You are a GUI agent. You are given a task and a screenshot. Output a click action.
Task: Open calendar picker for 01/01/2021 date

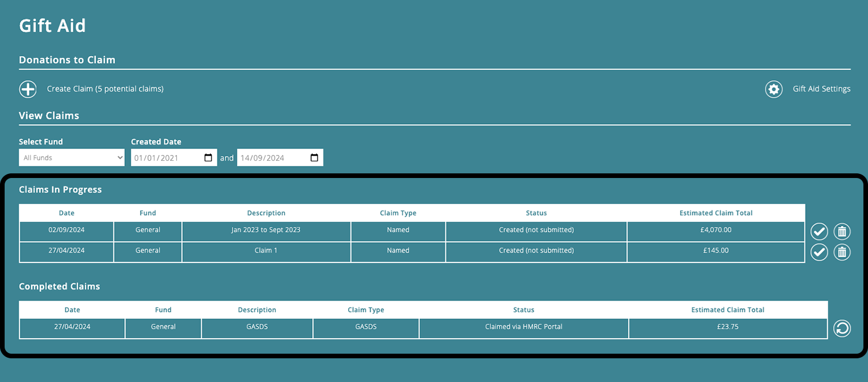pyautogui.click(x=208, y=158)
